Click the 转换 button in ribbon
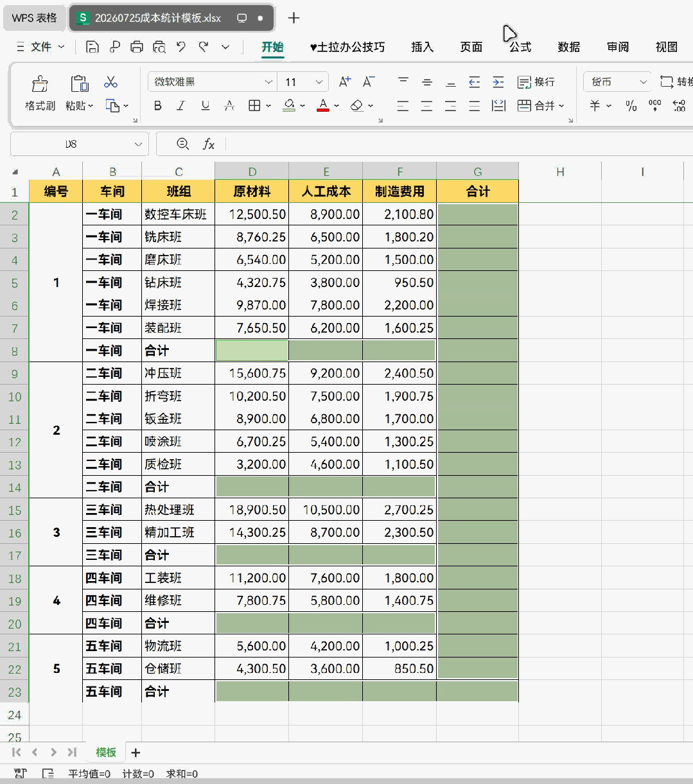 tap(677, 82)
